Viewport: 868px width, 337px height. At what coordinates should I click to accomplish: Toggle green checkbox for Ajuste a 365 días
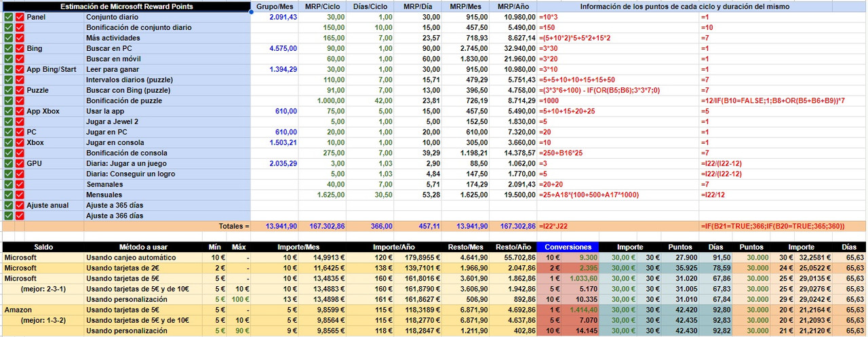[x=8, y=205]
